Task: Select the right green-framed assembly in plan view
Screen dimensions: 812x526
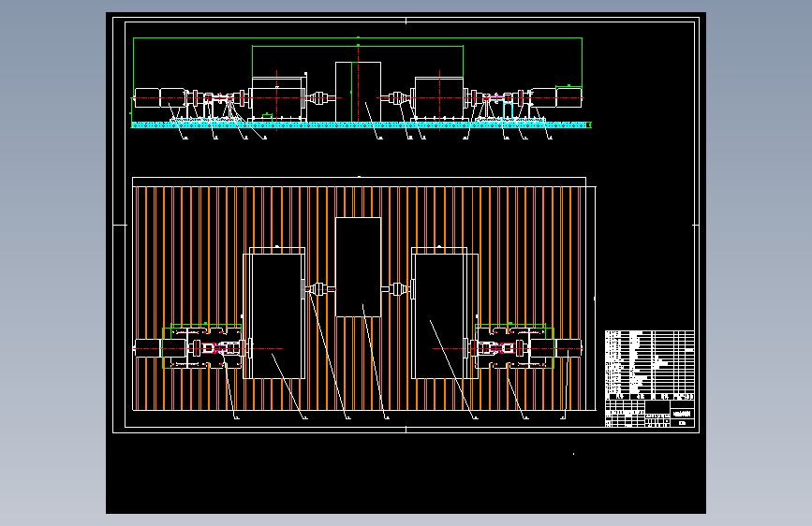Action: (515, 346)
